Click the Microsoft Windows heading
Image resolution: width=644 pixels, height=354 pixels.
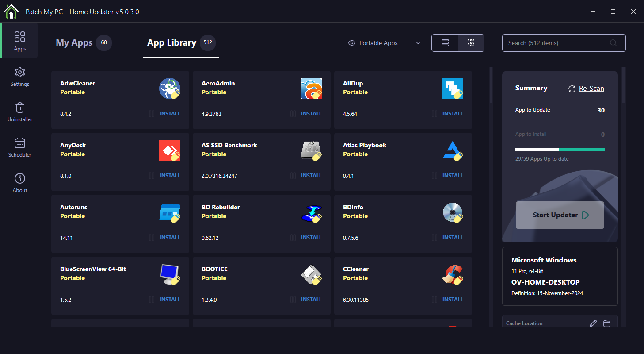coord(544,260)
